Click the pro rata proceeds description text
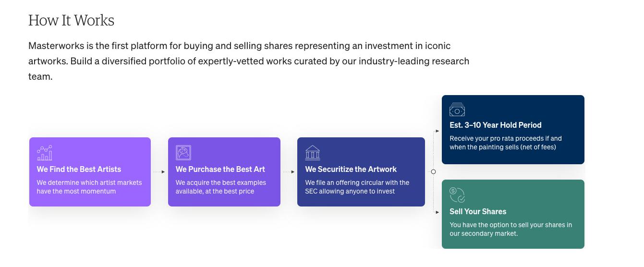This screenshot has height=267, width=644. pos(505,143)
